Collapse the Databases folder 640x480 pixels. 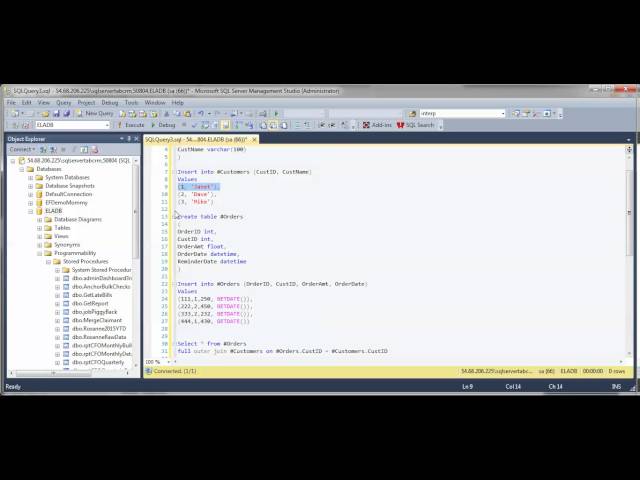click(x=22, y=169)
